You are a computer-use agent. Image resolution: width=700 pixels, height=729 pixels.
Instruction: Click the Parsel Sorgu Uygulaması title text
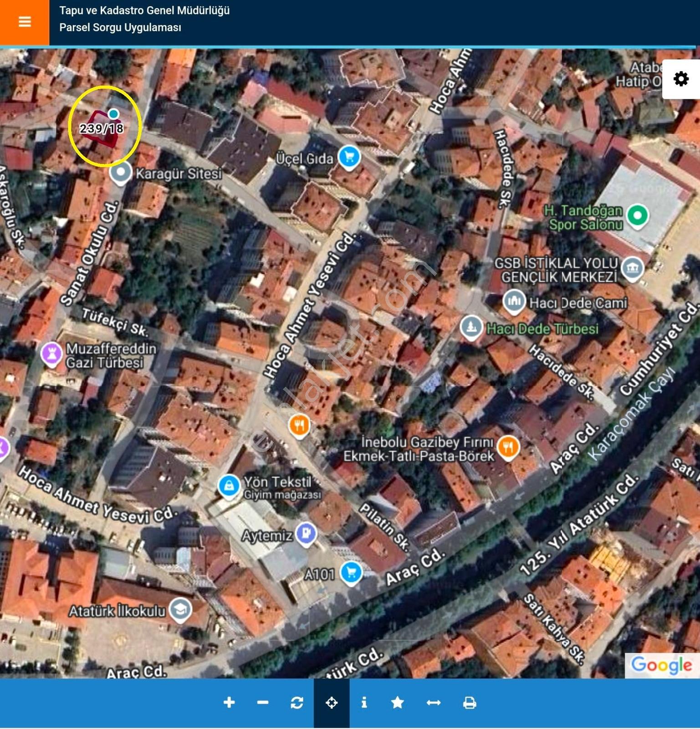pyautogui.click(x=120, y=27)
